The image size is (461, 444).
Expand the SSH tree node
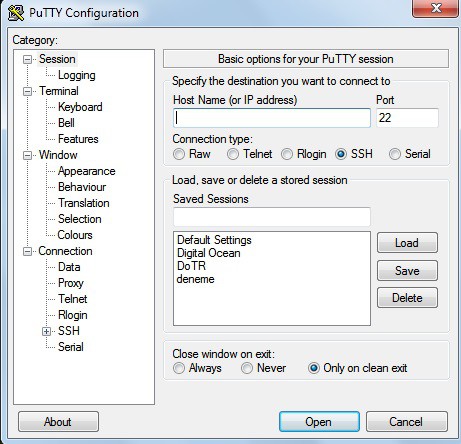click(x=46, y=331)
